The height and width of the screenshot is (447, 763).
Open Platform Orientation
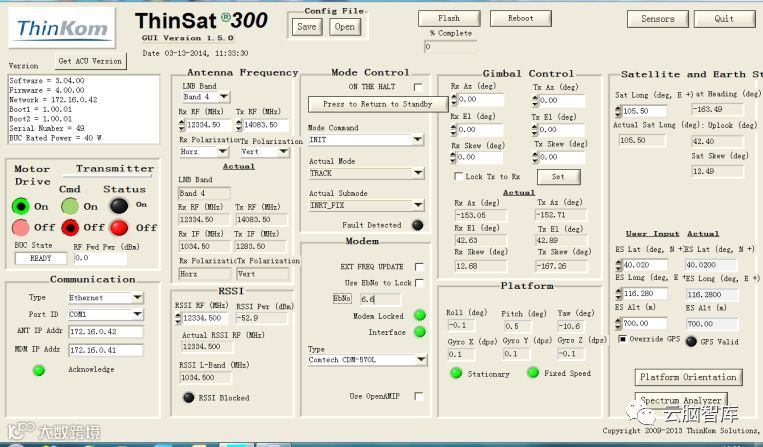click(688, 377)
